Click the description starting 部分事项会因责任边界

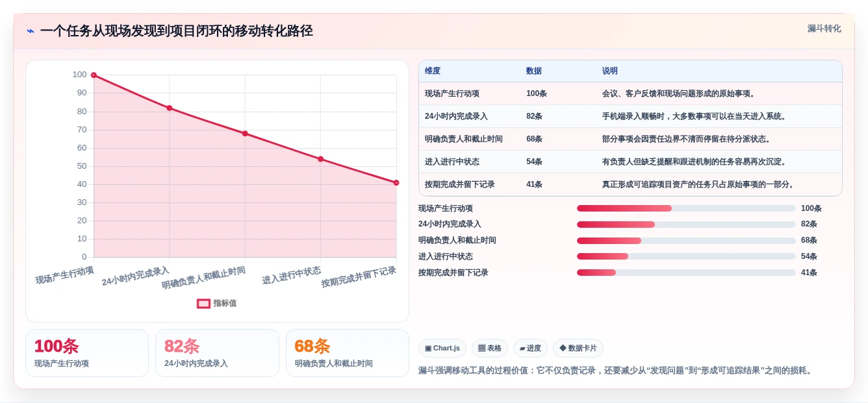pos(687,139)
